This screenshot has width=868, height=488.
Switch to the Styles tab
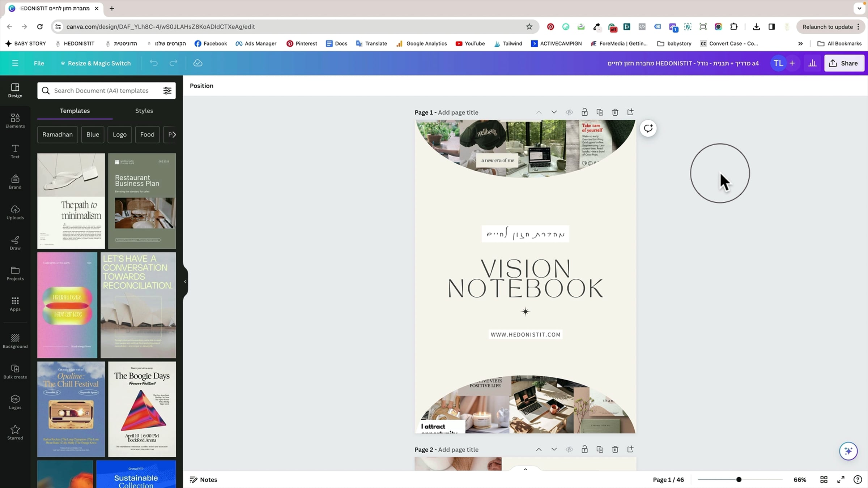[144, 111]
